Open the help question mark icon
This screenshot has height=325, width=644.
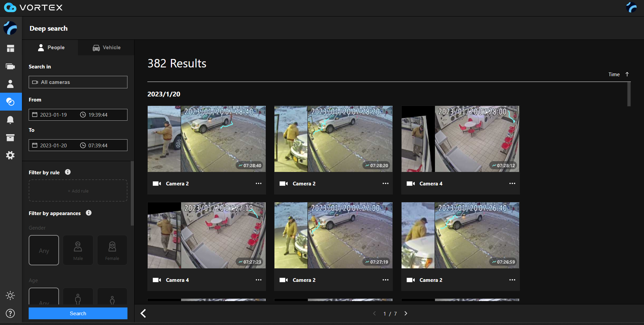pos(10,314)
